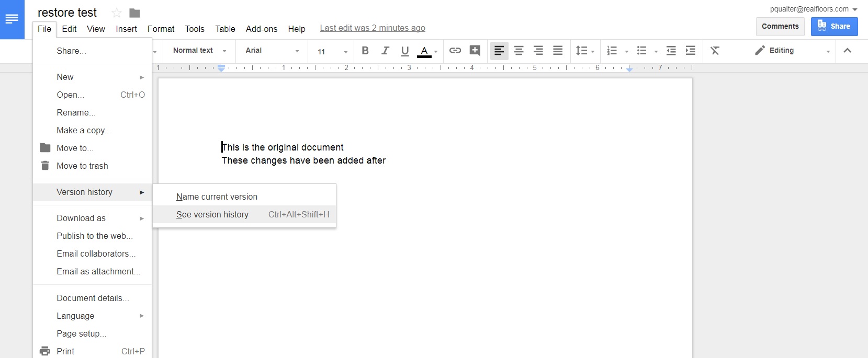Star the restore test document
868x358 pixels.
point(117,13)
